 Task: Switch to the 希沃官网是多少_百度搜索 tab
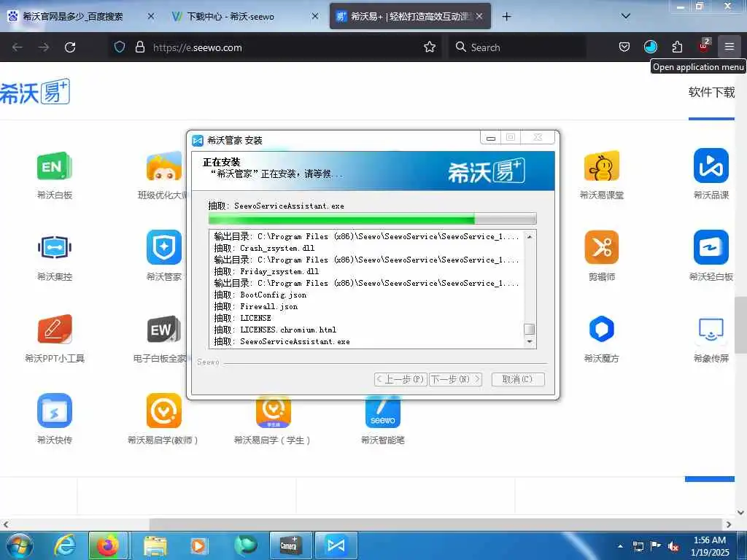click(73, 16)
